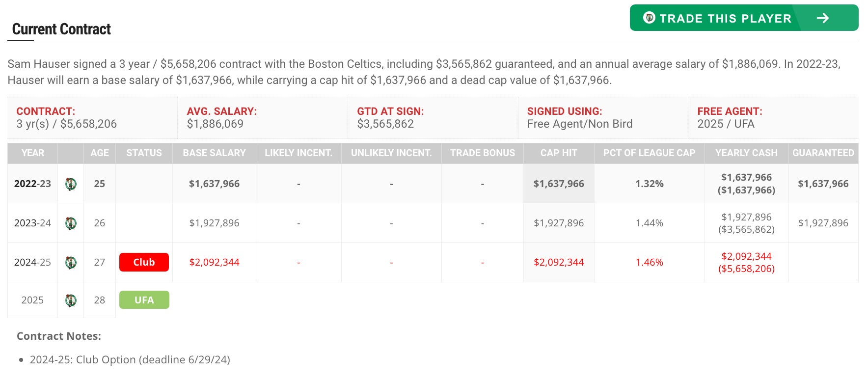
Task: Click the PCT OF LEAGUE CAP header
Action: [649, 153]
